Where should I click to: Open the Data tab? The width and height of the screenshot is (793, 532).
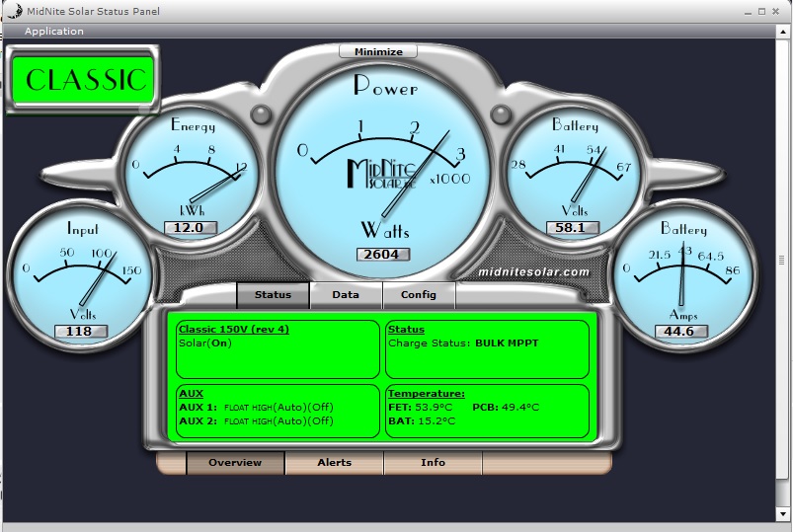point(345,294)
